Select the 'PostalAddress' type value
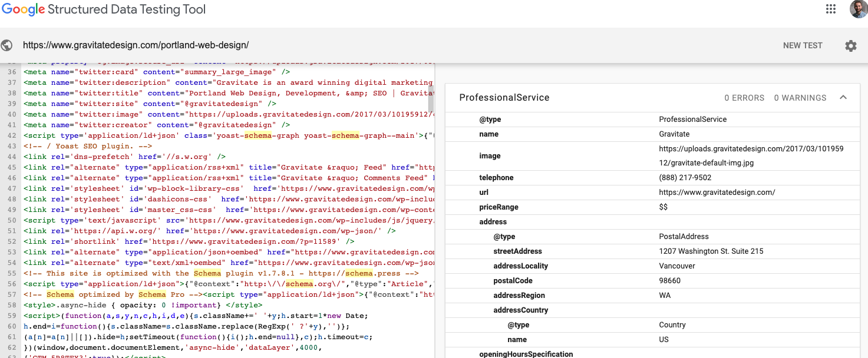The width and height of the screenshot is (868, 358). 682,237
